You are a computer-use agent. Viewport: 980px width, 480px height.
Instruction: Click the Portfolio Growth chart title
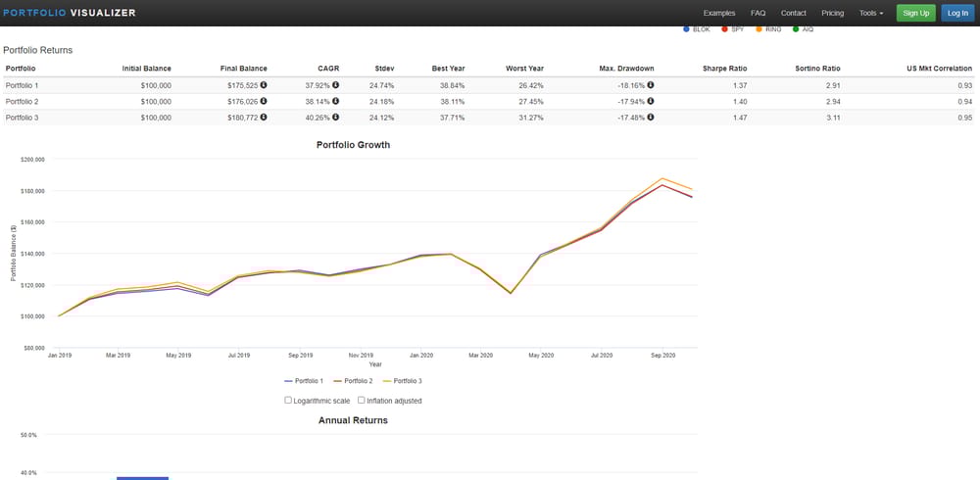353,145
